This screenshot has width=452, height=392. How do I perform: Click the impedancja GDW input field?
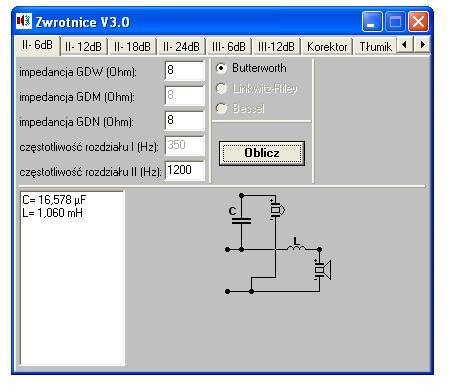point(184,71)
